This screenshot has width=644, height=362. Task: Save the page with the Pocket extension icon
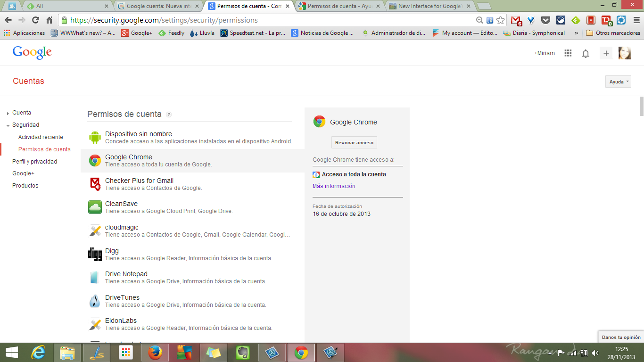coord(545,21)
